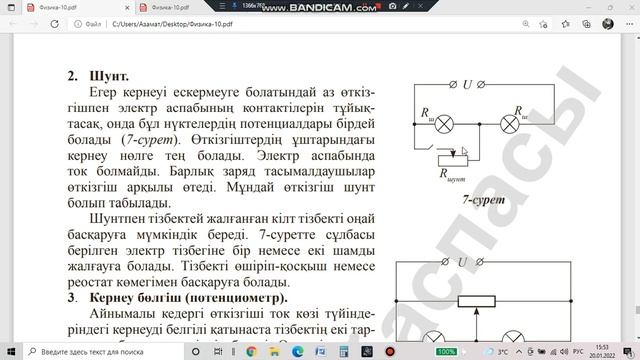Screen dimensions: 640x360
Task: Open the Favorites star icon
Action: tap(565, 24)
